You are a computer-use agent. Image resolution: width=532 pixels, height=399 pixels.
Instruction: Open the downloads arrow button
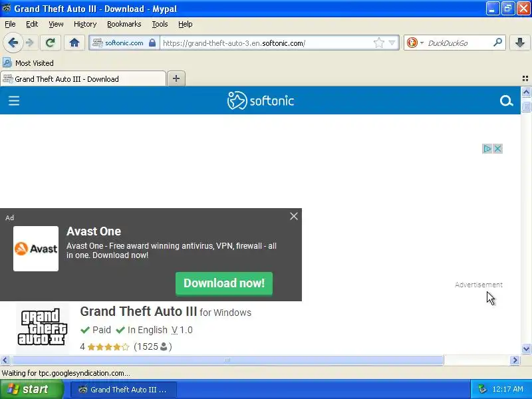[520, 43]
